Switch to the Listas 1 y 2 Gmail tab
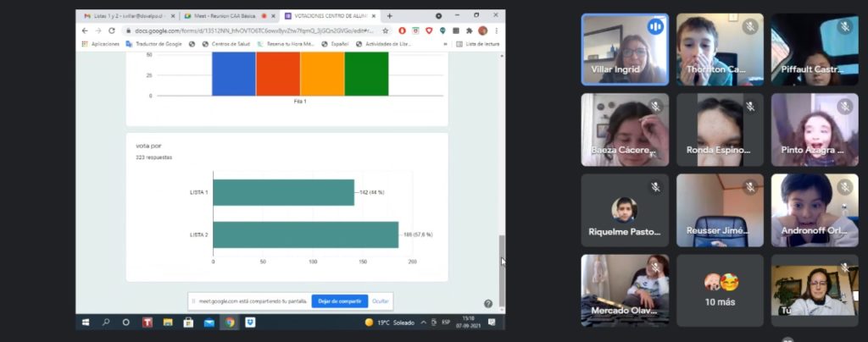Image resolution: width=868 pixels, height=342 pixels. point(124,15)
